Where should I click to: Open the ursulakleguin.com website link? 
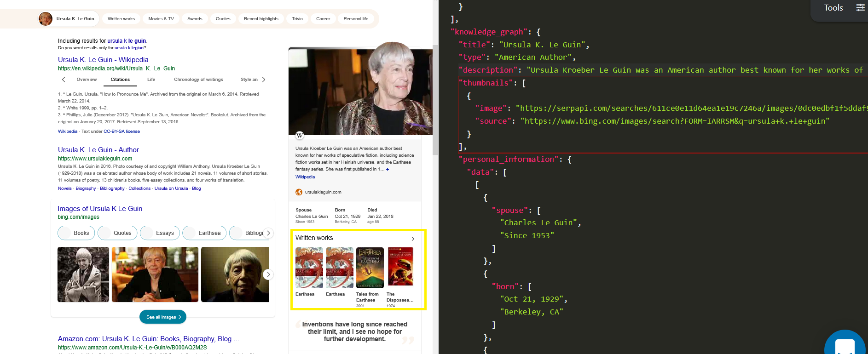coord(323,192)
